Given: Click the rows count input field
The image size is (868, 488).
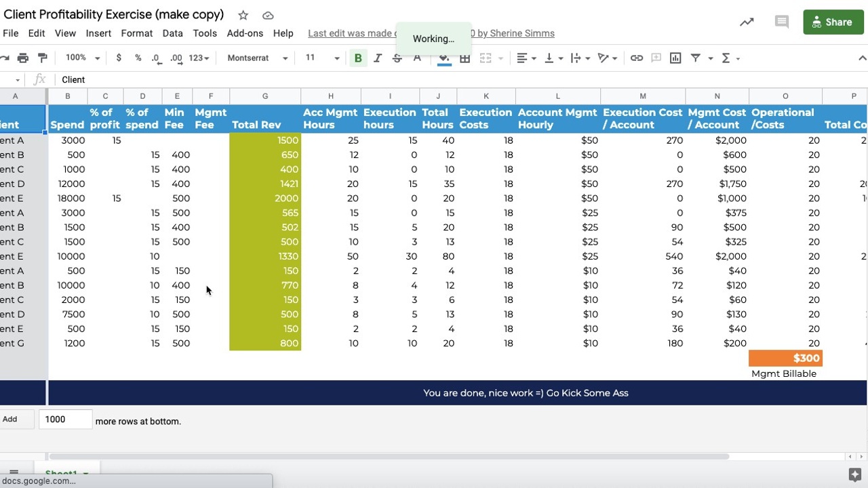Looking at the screenshot, I should point(65,420).
